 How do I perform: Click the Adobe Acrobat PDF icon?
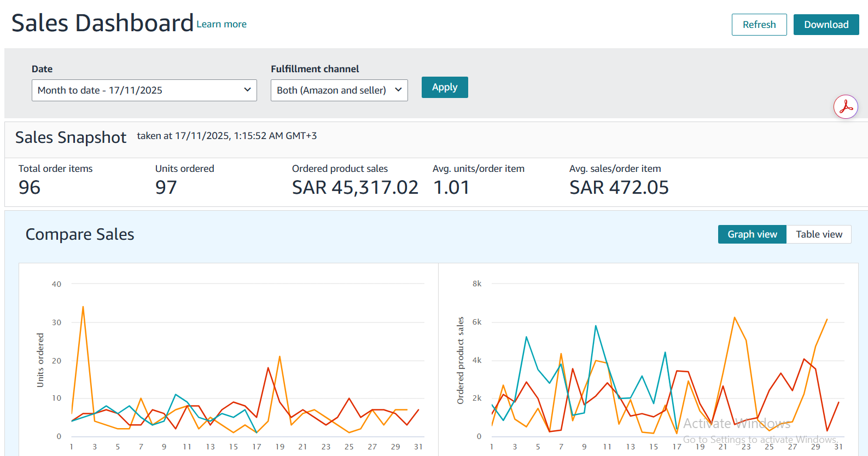[846, 107]
